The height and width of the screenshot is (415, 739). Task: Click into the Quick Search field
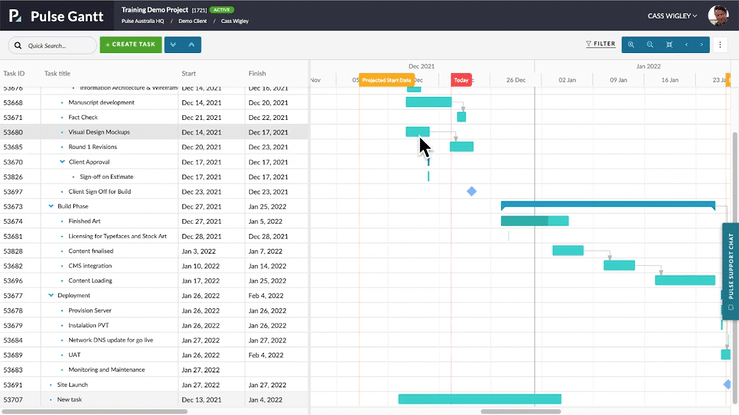(x=55, y=46)
